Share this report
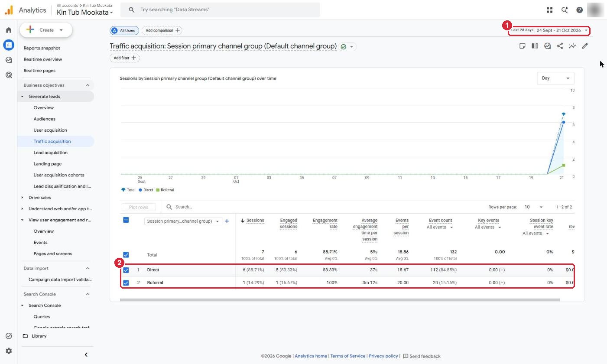Screen dimensions: 607x364 [560, 46]
